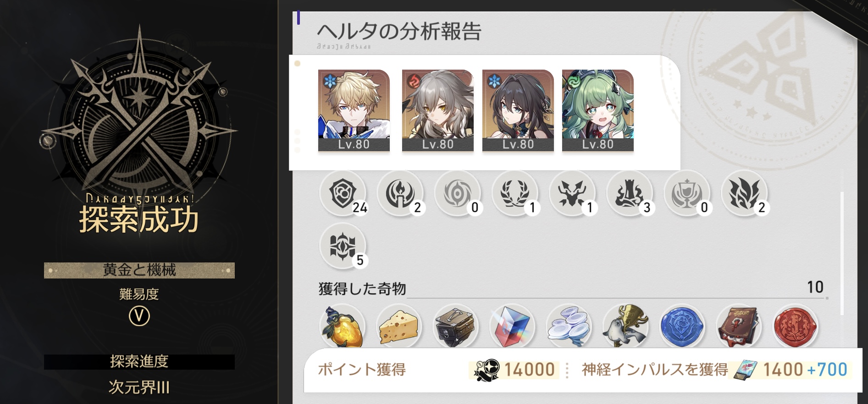Select the prism cube curio icon
Viewport: 868px width, 404px height.
click(512, 326)
